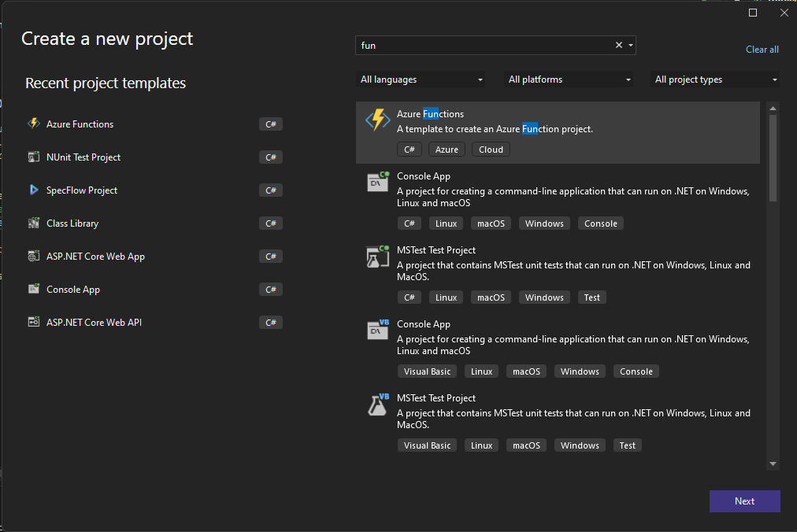Click the template list scroll down arrow
The image size is (797, 532).
tap(773, 464)
